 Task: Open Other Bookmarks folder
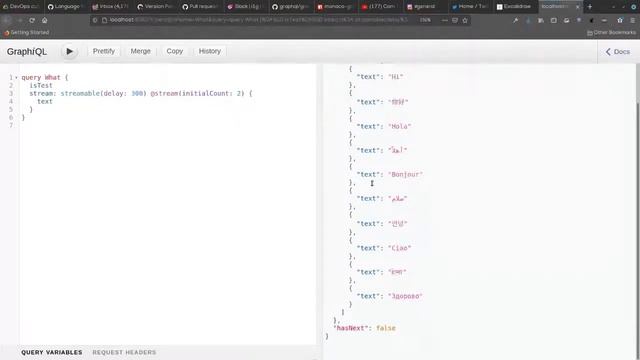tap(611, 33)
